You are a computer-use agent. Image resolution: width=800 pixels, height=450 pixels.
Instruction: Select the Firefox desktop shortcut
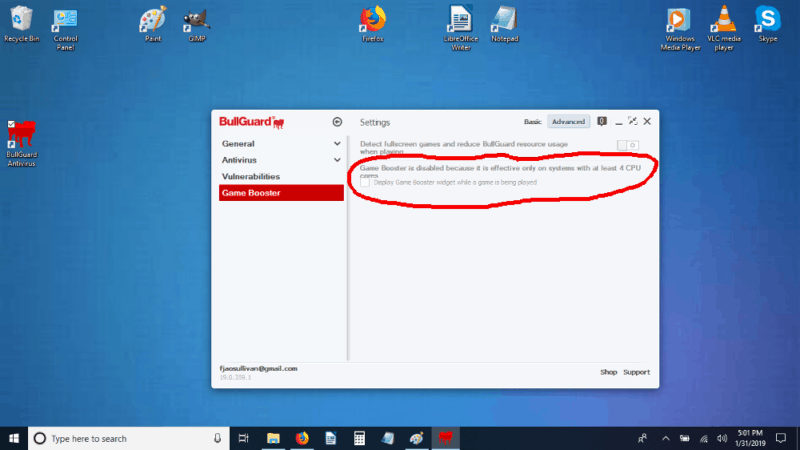coord(372,24)
